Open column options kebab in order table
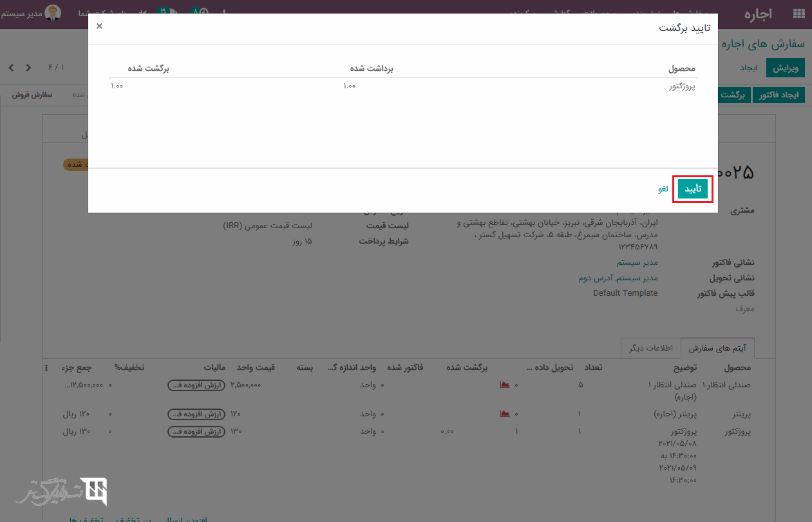The height and width of the screenshot is (522, 812). coord(46,368)
